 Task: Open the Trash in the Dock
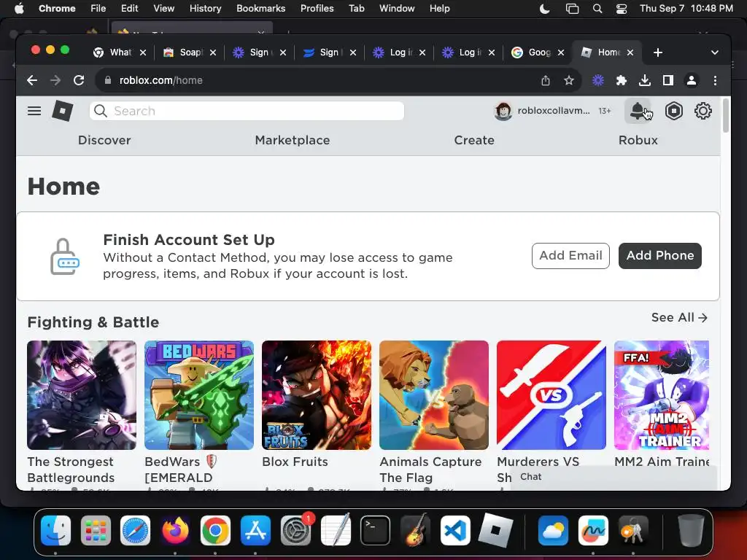691,530
